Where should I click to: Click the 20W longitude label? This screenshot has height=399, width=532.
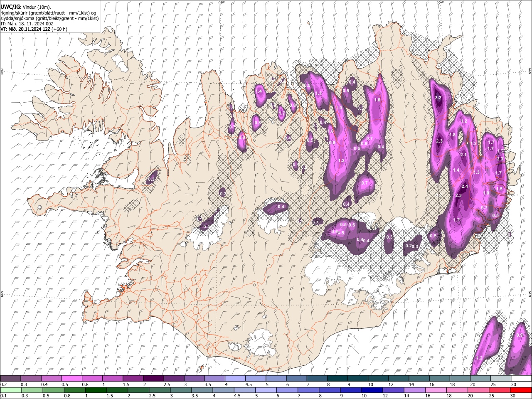221,2
